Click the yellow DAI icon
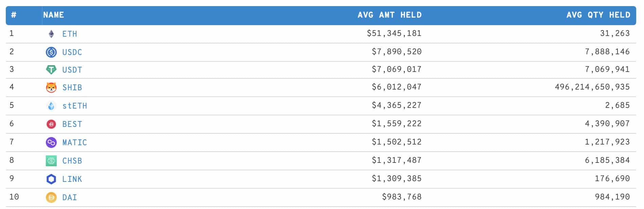The image size is (644, 209). pos(51,197)
